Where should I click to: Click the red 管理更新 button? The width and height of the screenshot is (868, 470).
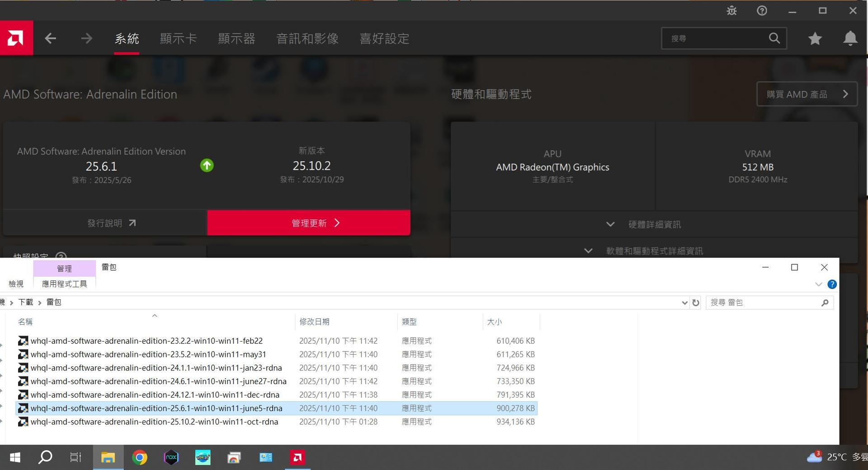[x=309, y=223]
